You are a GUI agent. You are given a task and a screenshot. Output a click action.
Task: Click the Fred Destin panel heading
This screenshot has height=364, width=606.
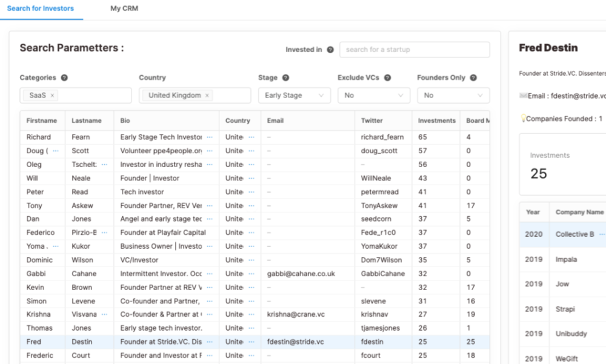[x=548, y=48]
